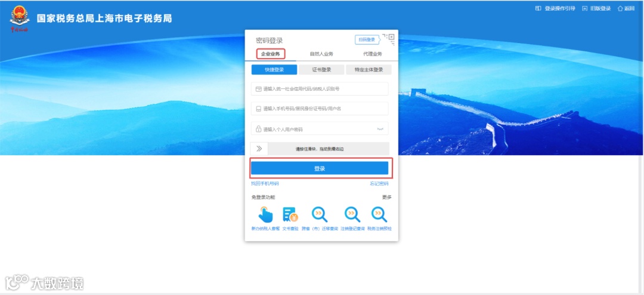Switch to the 企业业务 tab
644x295 pixels.
point(271,54)
